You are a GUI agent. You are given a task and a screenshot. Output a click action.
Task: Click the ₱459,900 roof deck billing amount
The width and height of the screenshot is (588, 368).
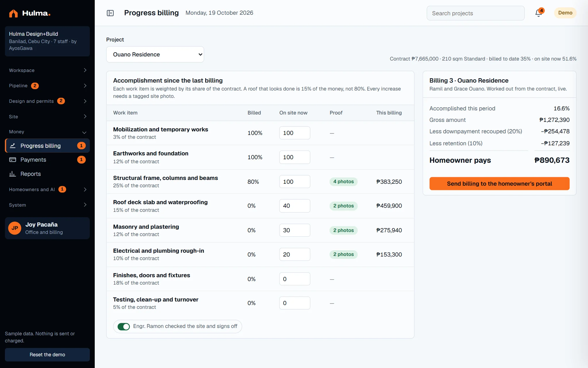pos(389,206)
